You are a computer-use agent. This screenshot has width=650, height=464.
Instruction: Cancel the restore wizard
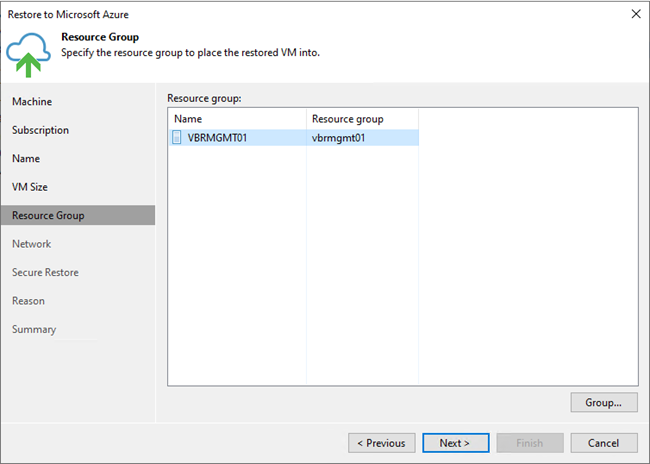pos(604,443)
